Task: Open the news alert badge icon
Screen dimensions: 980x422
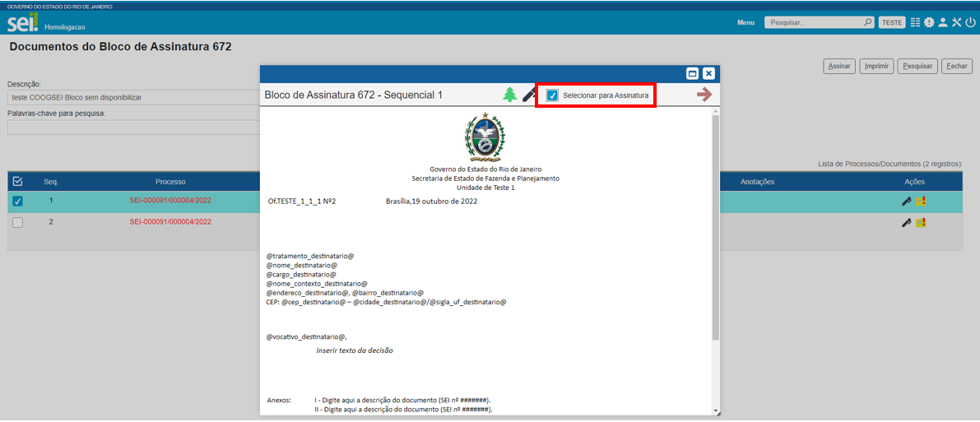Action: [929, 22]
